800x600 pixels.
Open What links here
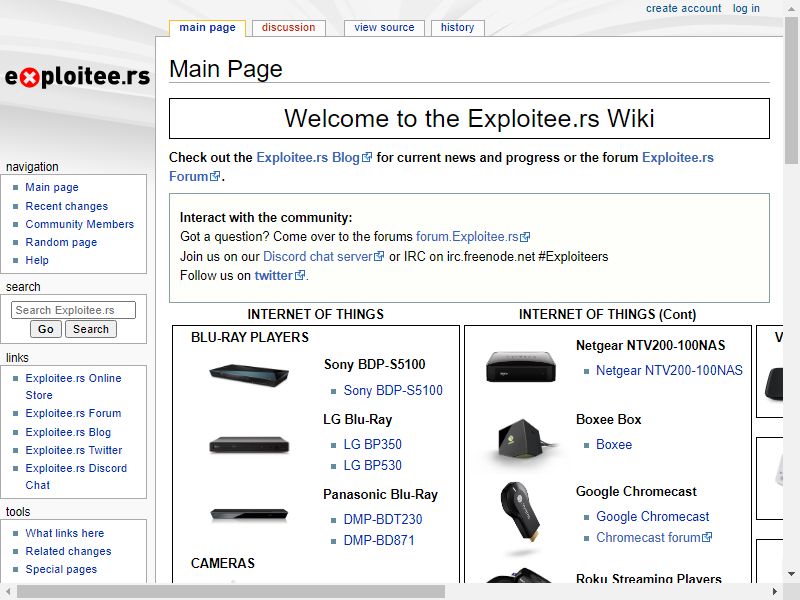65,533
